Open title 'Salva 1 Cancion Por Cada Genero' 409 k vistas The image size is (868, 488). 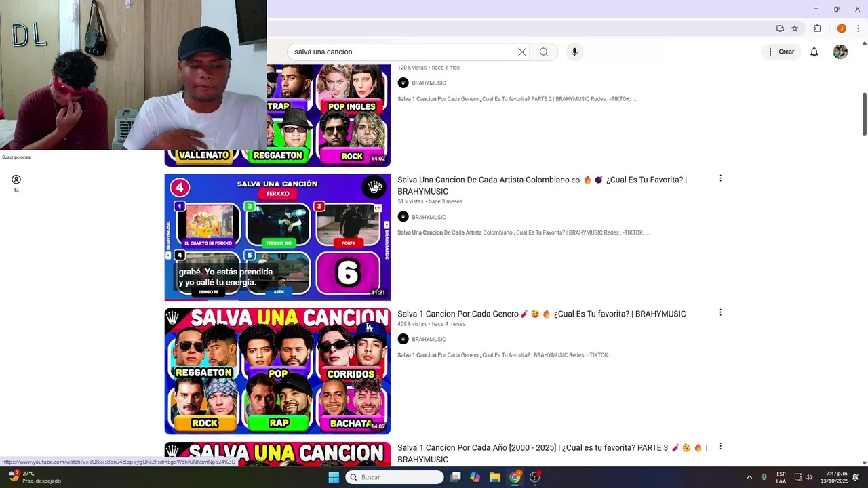542,314
